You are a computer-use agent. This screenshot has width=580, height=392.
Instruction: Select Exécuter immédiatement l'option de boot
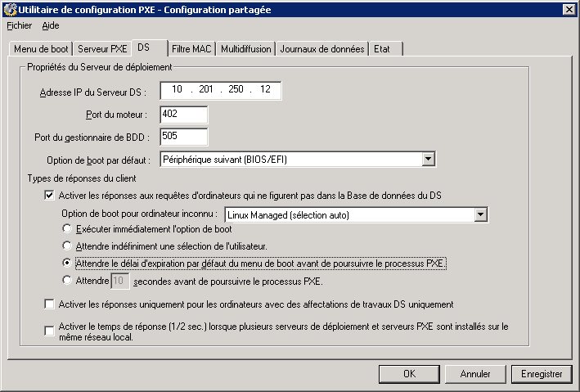click(68, 230)
